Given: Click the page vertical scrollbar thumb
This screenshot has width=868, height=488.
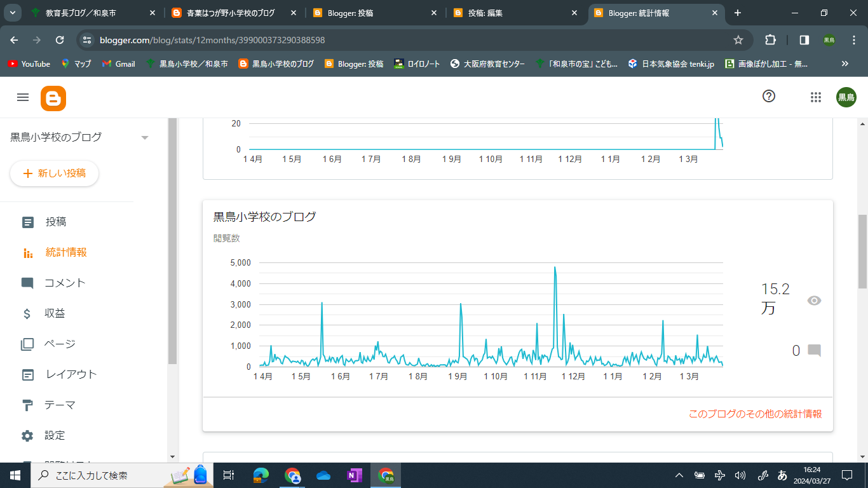Looking at the screenshot, I should pyautogui.click(x=862, y=252).
